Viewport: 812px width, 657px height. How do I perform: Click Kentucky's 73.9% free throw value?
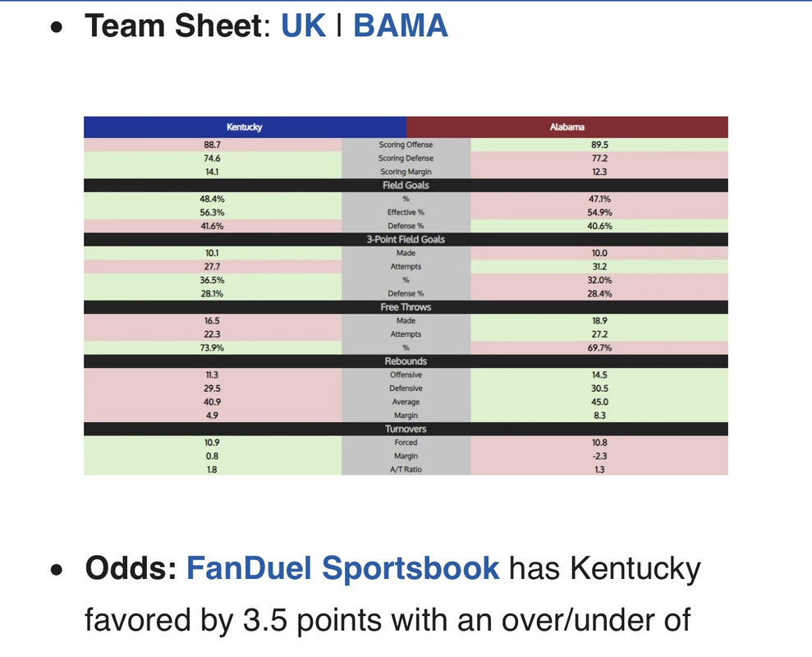coord(213,347)
